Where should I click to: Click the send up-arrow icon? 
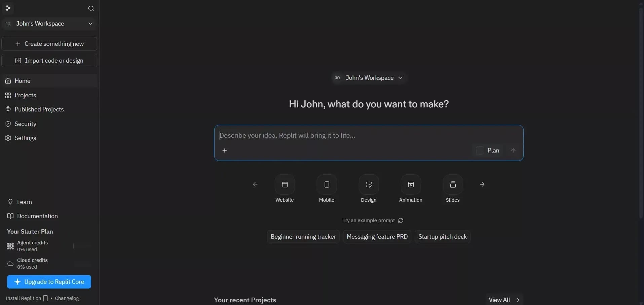[513, 150]
